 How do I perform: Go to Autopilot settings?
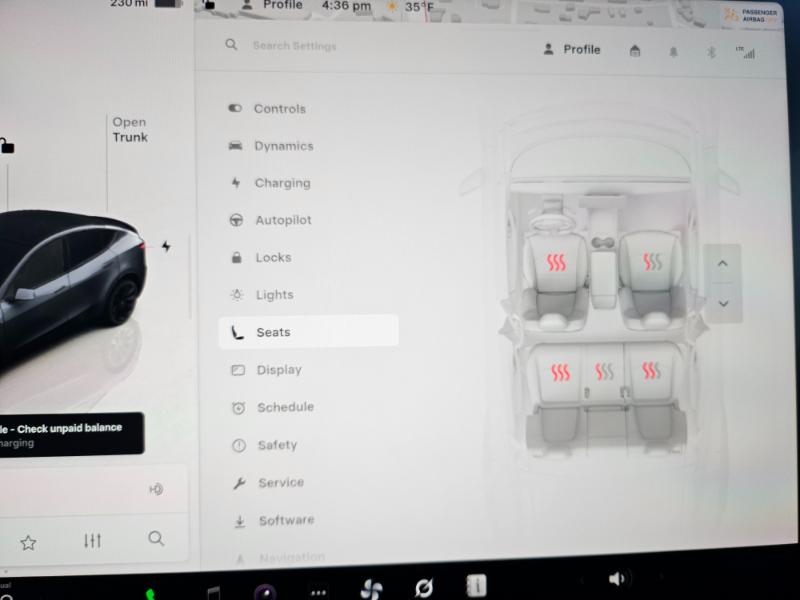(283, 220)
